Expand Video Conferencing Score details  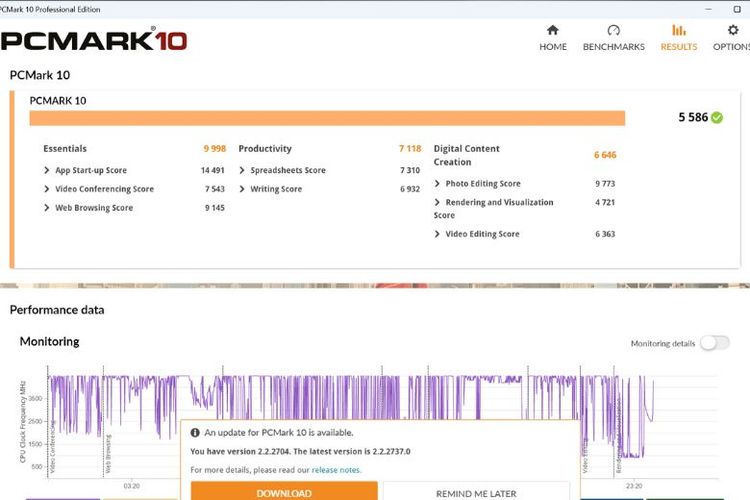pyautogui.click(x=47, y=189)
